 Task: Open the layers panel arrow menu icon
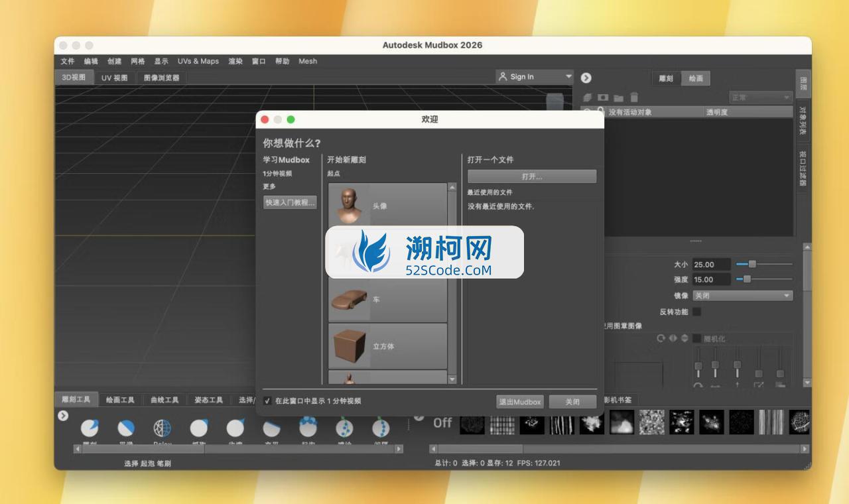tap(586, 78)
